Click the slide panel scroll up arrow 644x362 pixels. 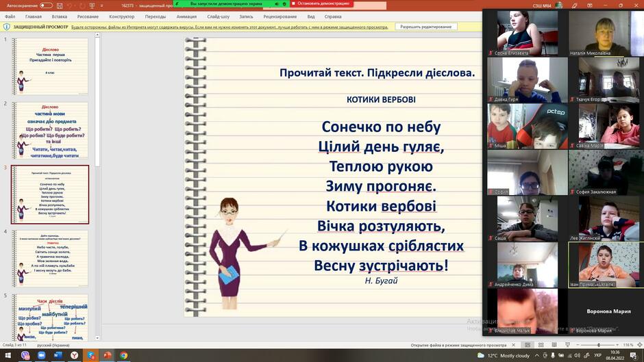click(x=97, y=36)
